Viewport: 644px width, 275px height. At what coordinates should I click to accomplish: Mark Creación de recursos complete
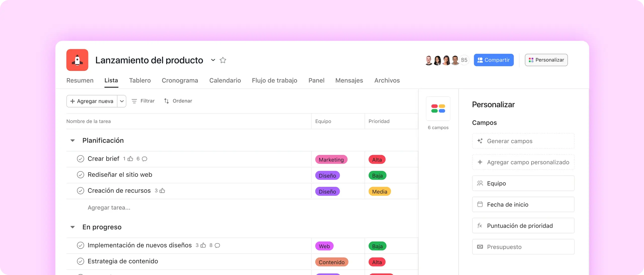[80, 191]
